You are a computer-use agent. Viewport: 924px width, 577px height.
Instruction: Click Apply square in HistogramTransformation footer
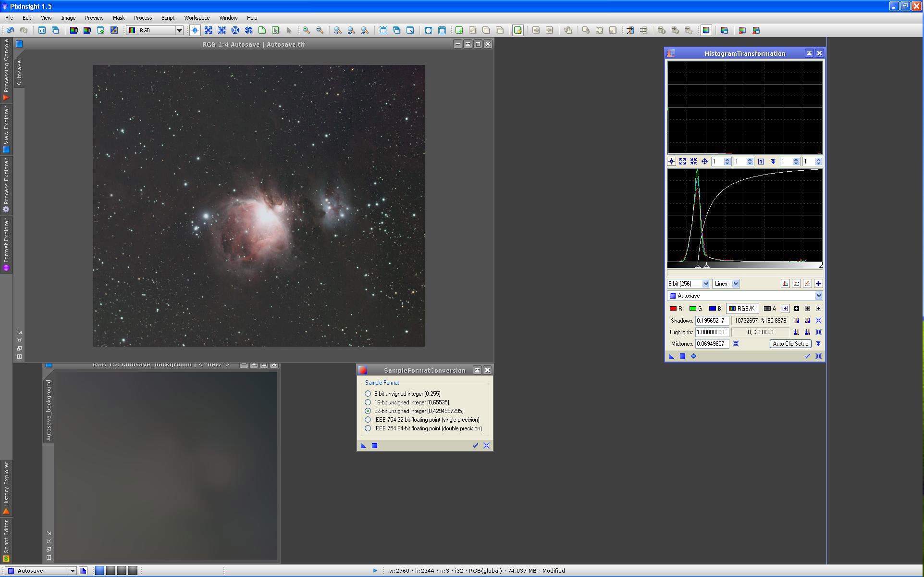[x=682, y=356]
